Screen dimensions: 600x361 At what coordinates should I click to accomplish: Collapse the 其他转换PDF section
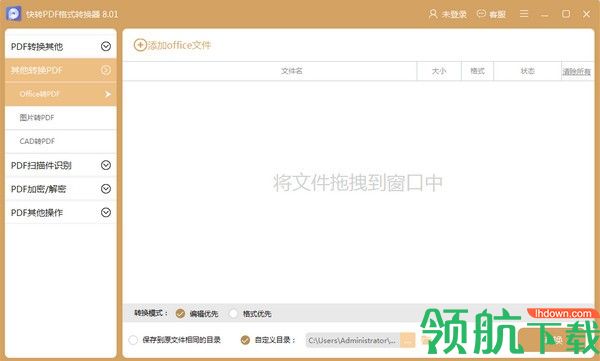pyautogui.click(x=60, y=70)
